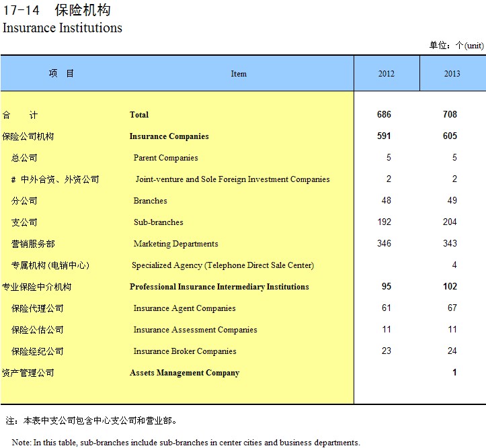Click the 2013 column header
Image resolution: width=486 pixels, height=448 pixels.
pyautogui.click(x=452, y=74)
